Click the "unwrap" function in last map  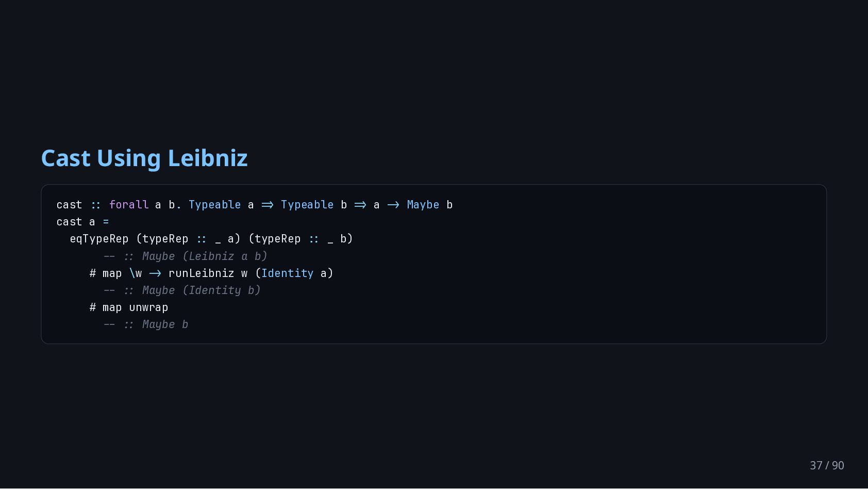coord(148,307)
